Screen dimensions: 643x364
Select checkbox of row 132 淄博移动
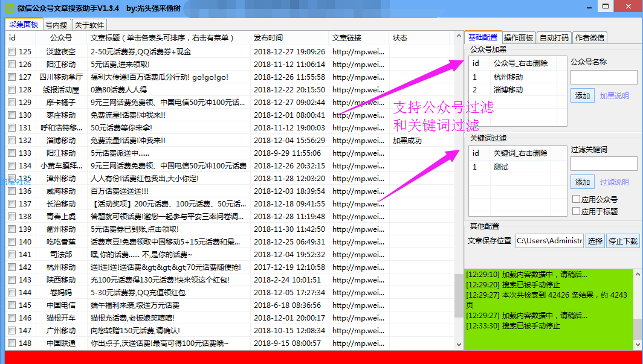pos(12,141)
